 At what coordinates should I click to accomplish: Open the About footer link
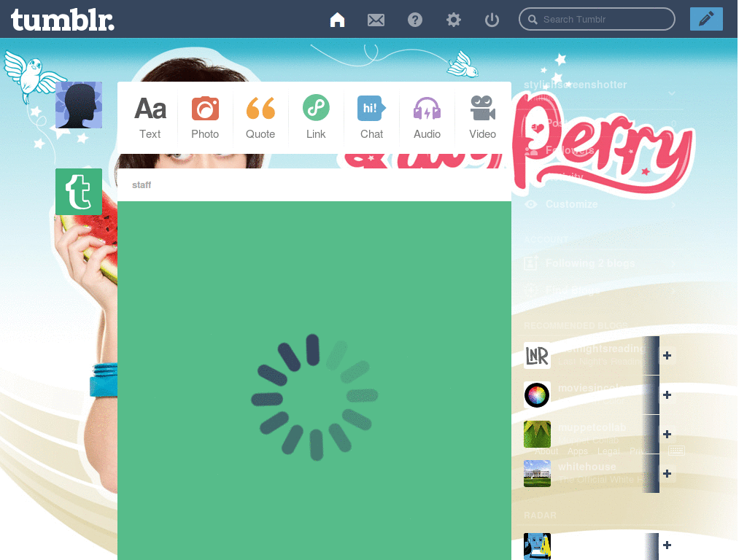tap(546, 451)
